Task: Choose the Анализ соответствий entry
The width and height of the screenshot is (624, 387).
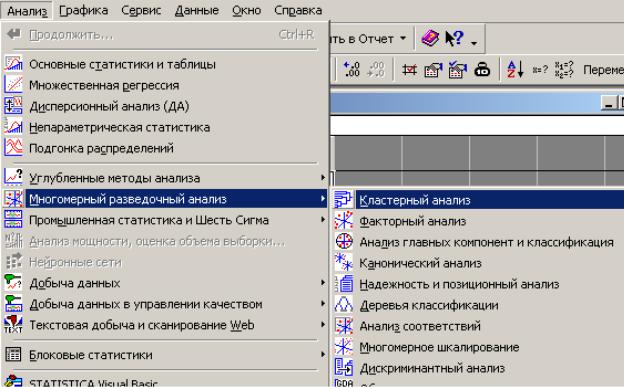Action: 478,326
